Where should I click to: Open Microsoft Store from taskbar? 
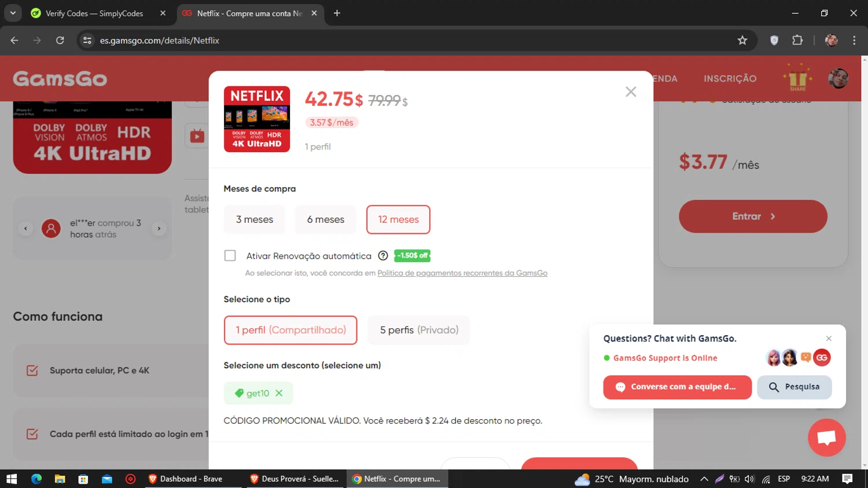coord(83,479)
